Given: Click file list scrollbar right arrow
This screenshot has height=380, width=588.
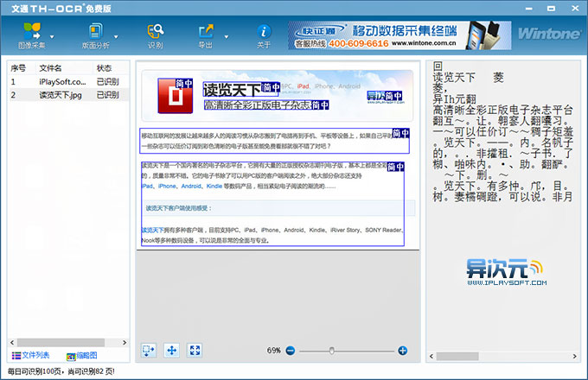Looking at the screenshot, I should point(125,343).
